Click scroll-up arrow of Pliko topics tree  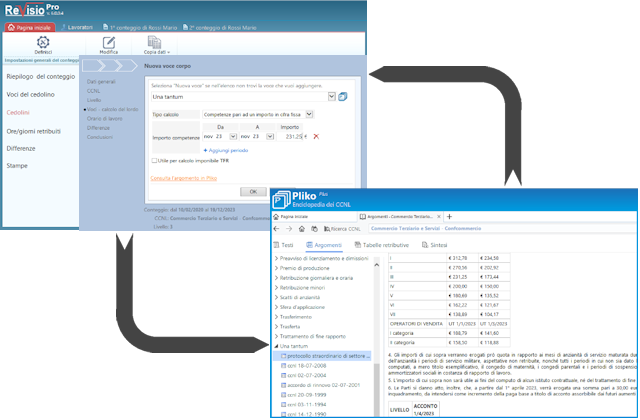376,265
